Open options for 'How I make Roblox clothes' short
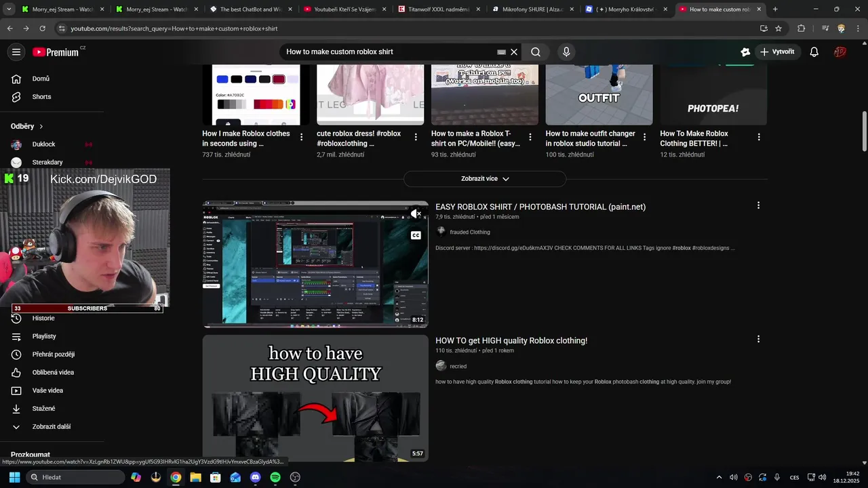 301,137
